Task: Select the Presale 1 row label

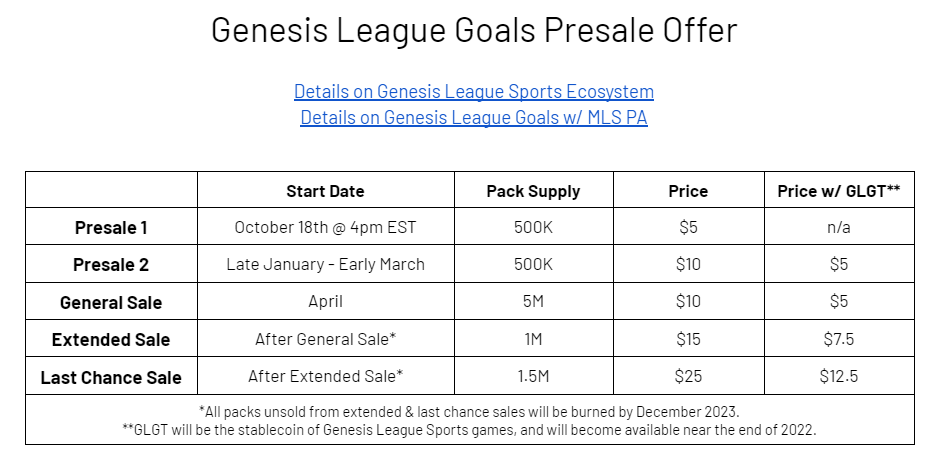Action: pyautogui.click(x=111, y=227)
